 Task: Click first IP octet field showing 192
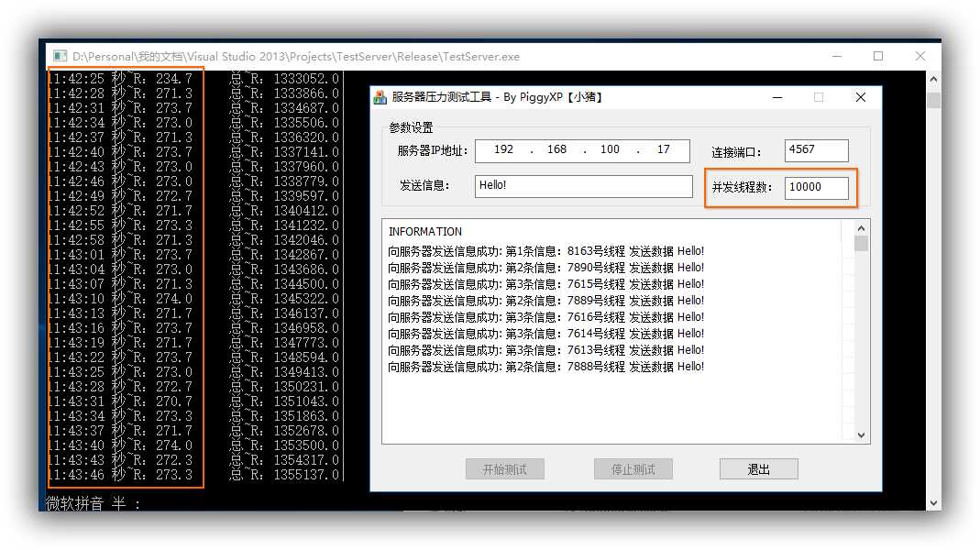tap(503, 150)
